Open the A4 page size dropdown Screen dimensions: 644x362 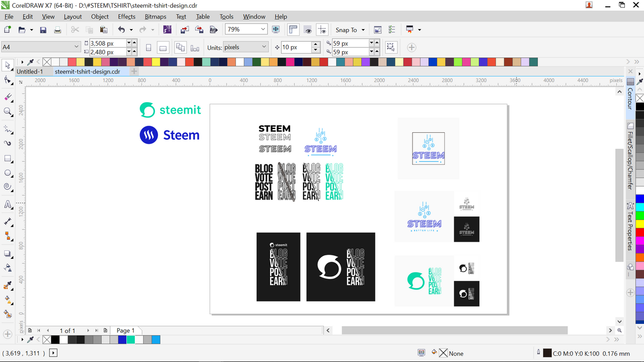76,47
